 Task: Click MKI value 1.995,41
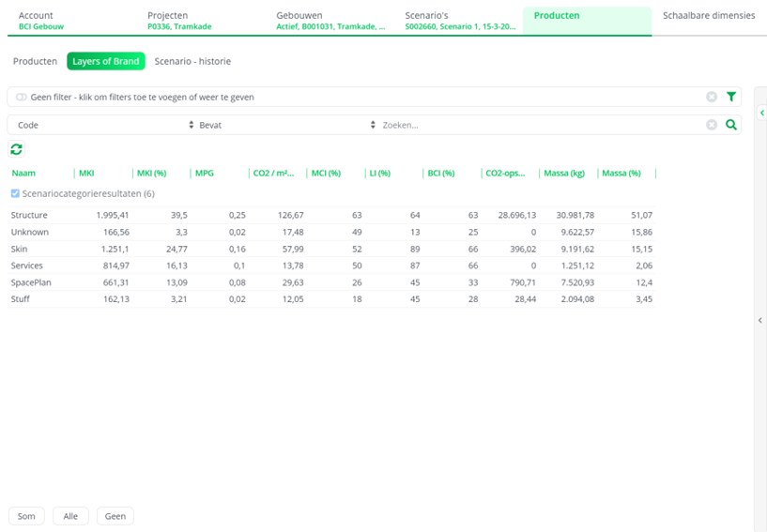coord(113,215)
